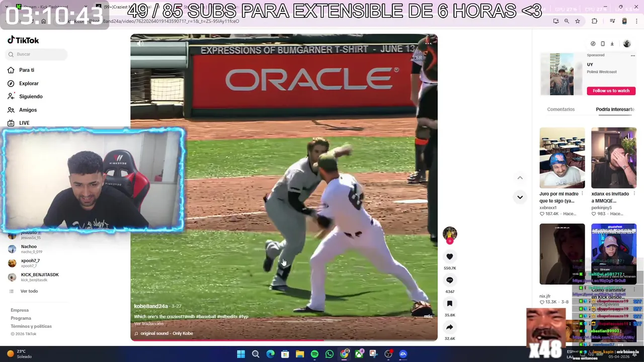Follow creator via avatar plus badge
The width and height of the screenshot is (644, 362).
point(450,241)
